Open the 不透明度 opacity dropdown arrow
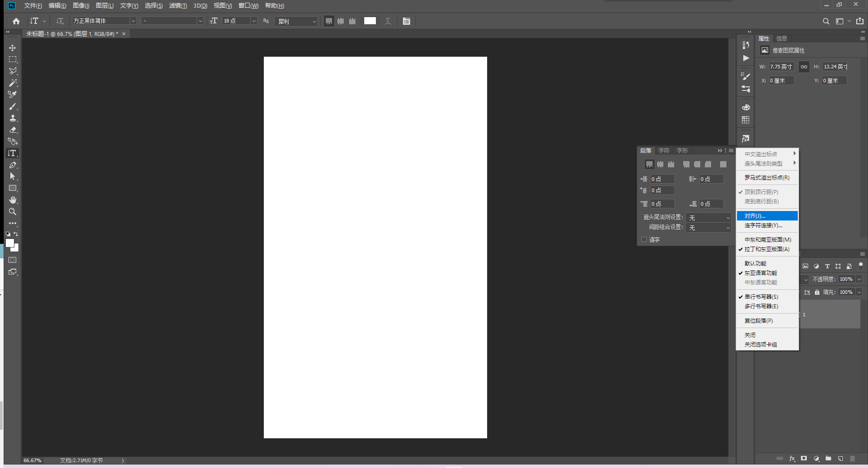Image resolution: width=868 pixels, height=468 pixels. (x=859, y=279)
